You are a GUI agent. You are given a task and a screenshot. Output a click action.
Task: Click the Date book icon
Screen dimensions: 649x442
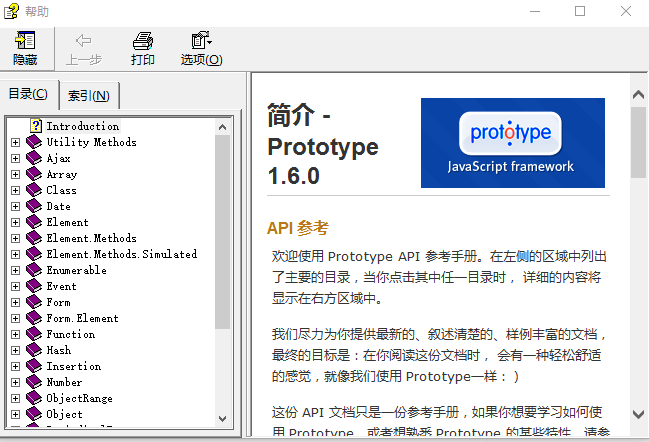tap(35, 206)
